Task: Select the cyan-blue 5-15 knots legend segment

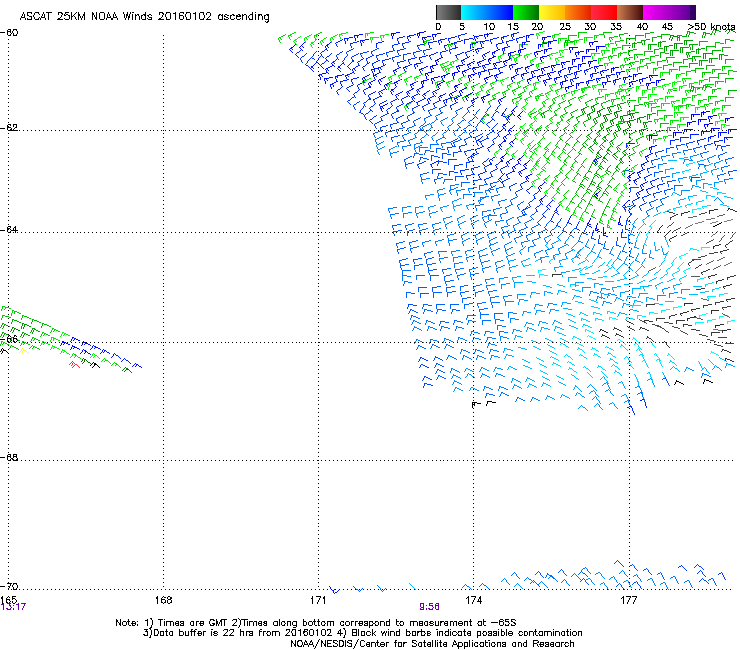Action: [487, 12]
